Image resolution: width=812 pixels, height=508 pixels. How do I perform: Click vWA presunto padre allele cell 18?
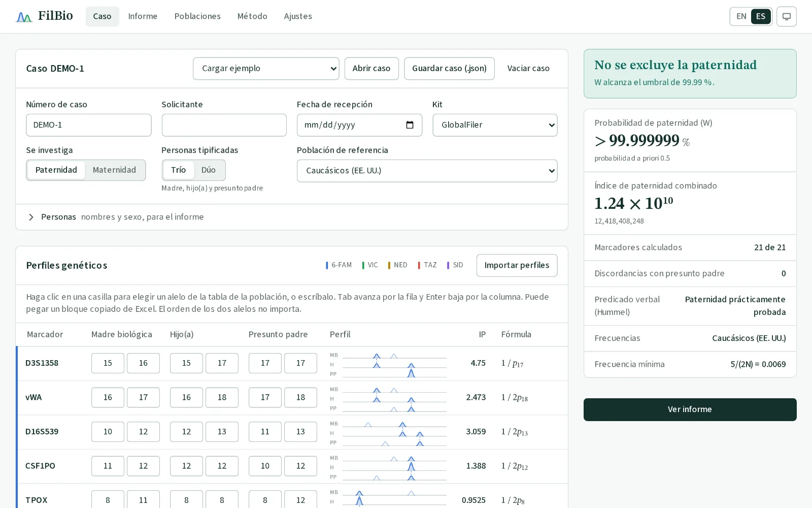pyautogui.click(x=300, y=397)
